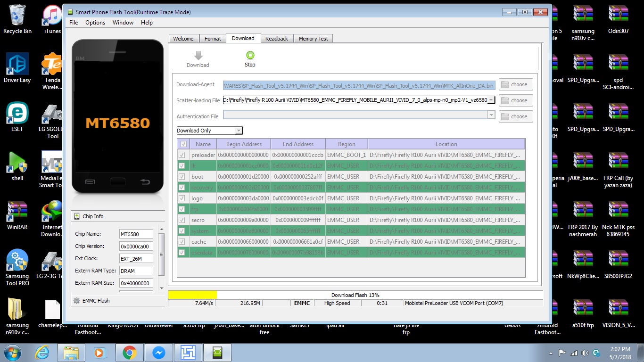Click choose for Authentication File
644x362 pixels.
(516, 116)
